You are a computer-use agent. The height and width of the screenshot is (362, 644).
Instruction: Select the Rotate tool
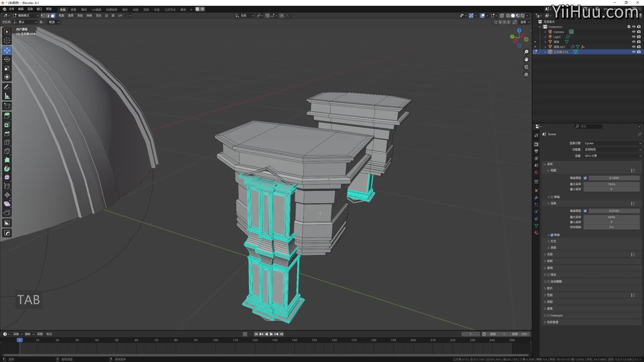(x=7, y=59)
